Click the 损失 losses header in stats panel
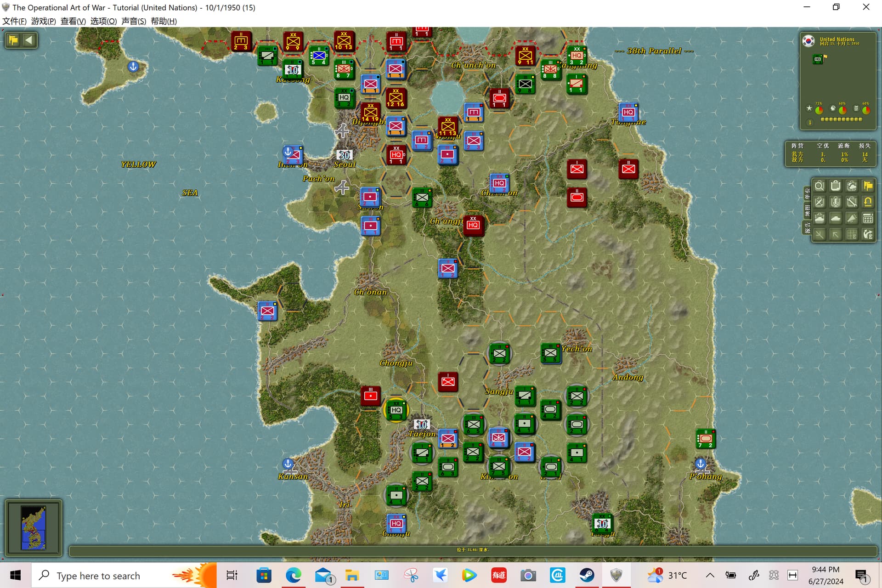The height and width of the screenshot is (588, 882). pos(865,146)
